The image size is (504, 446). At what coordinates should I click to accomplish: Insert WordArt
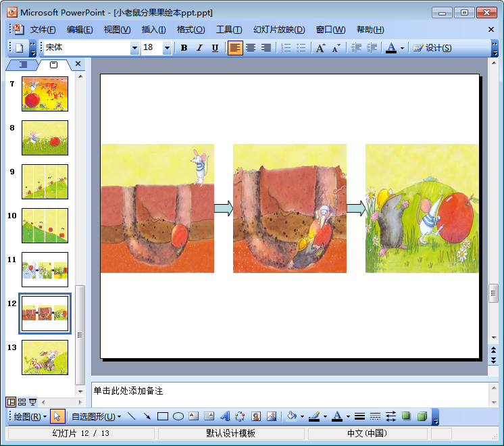click(x=225, y=417)
